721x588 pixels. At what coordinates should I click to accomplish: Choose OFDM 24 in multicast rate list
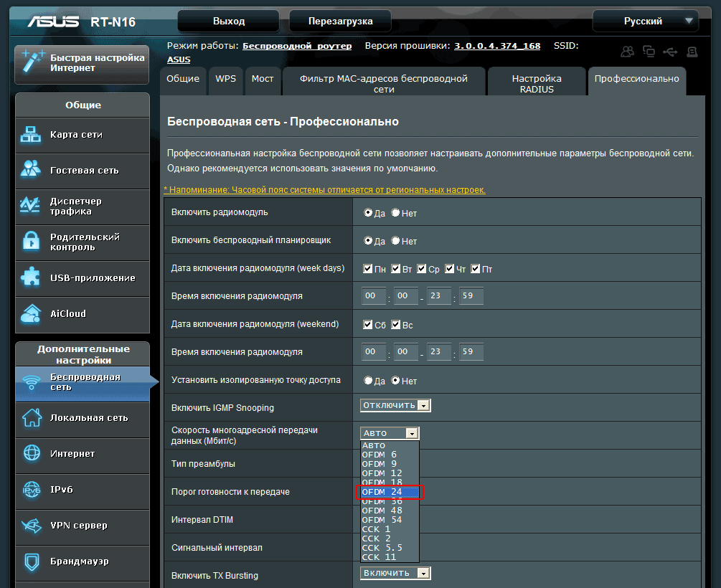(x=390, y=492)
